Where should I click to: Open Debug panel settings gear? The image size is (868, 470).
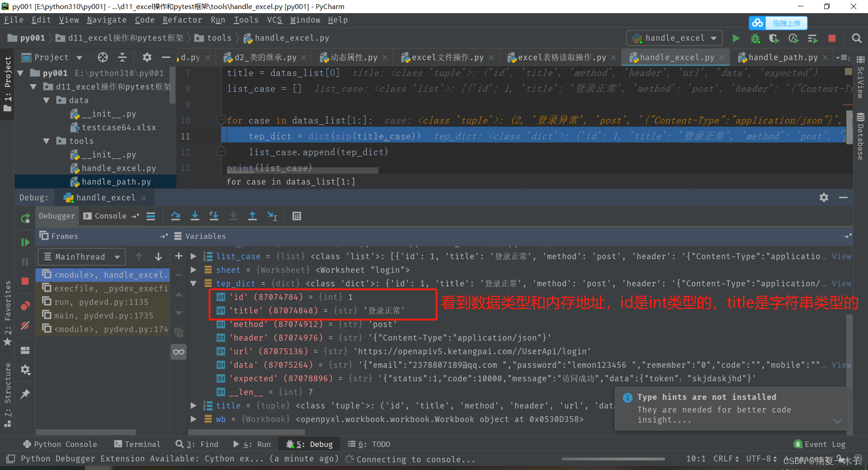[x=824, y=198]
